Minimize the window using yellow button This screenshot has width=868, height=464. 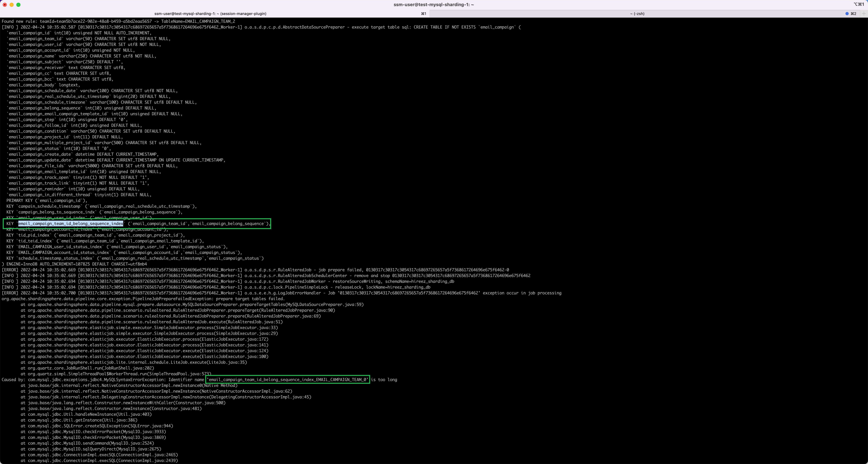click(11, 5)
